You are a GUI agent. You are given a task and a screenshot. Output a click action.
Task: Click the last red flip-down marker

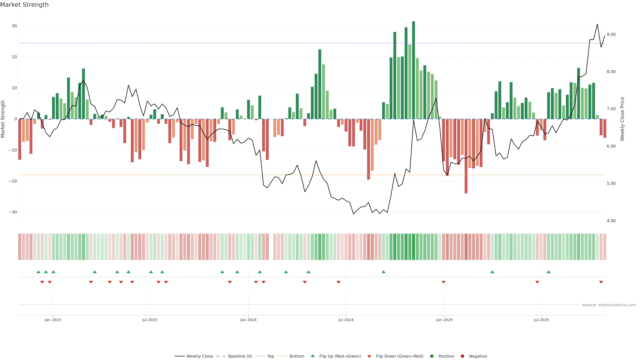601,282
